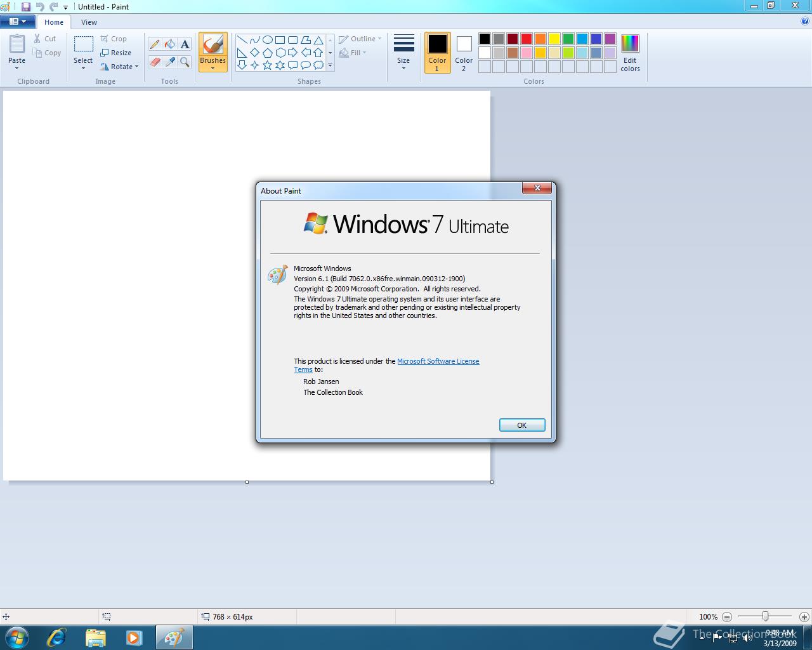Launch Internet Explorer from taskbar
This screenshot has height=650, width=812.
[56, 637]
